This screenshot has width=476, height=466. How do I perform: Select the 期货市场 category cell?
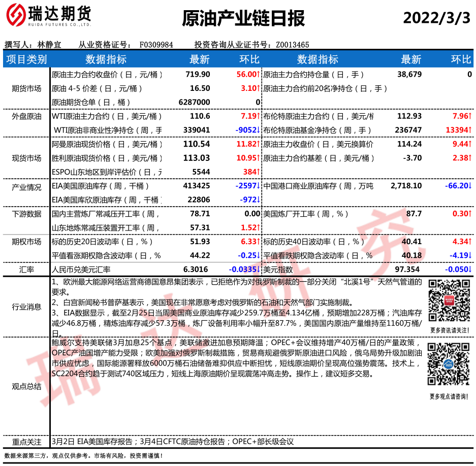coord(26,88)
